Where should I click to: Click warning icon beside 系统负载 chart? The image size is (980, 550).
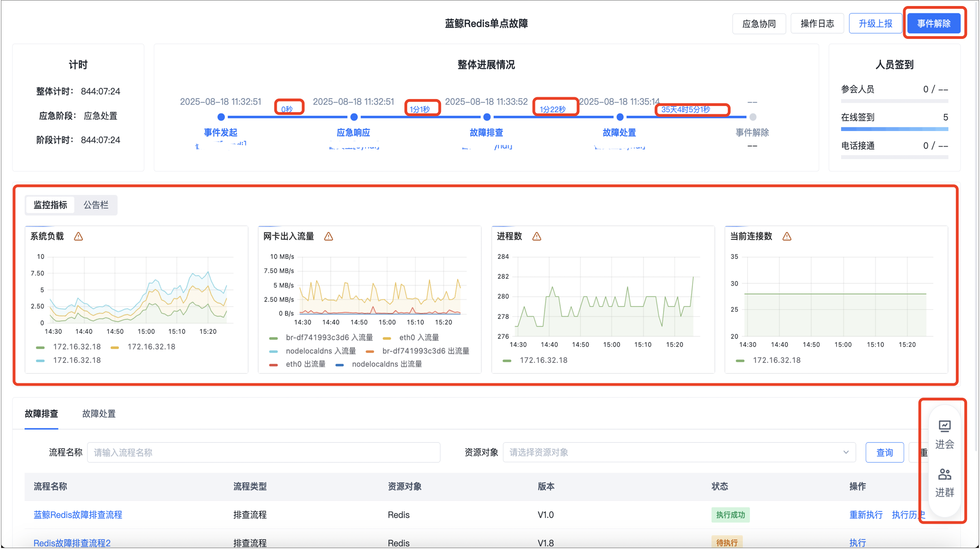pyautogui.click(x=78, y=237)
